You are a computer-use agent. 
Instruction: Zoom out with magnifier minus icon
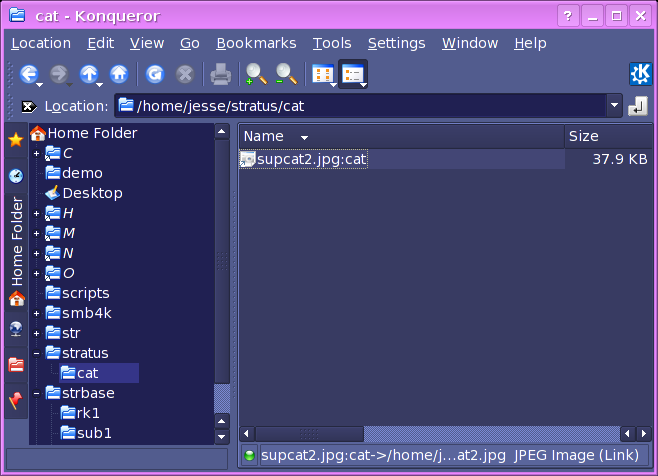[286, 74]
